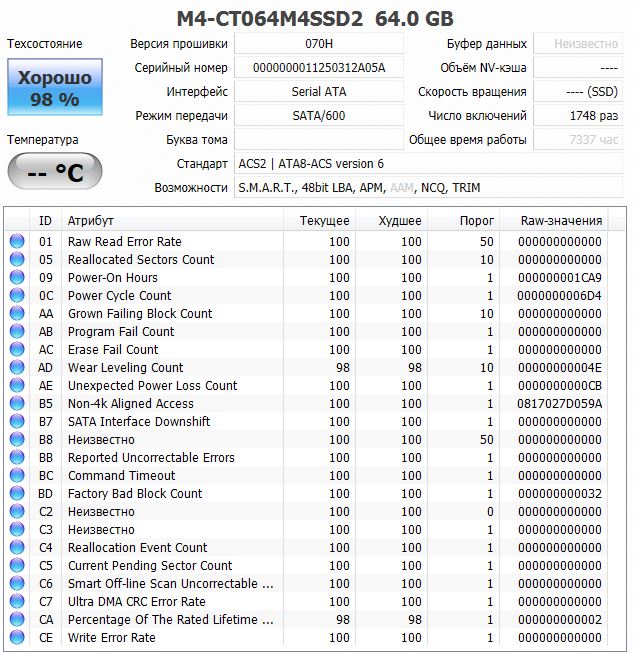Click the status icon for Grown Failing Block Count

click(17, 313)
